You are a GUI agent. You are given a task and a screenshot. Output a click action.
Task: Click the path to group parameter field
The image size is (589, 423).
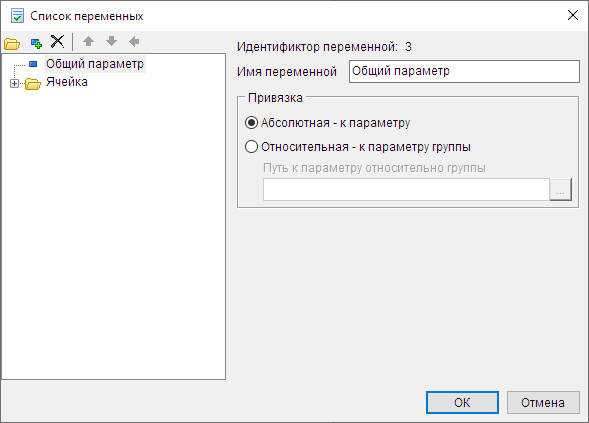[406, 190]
